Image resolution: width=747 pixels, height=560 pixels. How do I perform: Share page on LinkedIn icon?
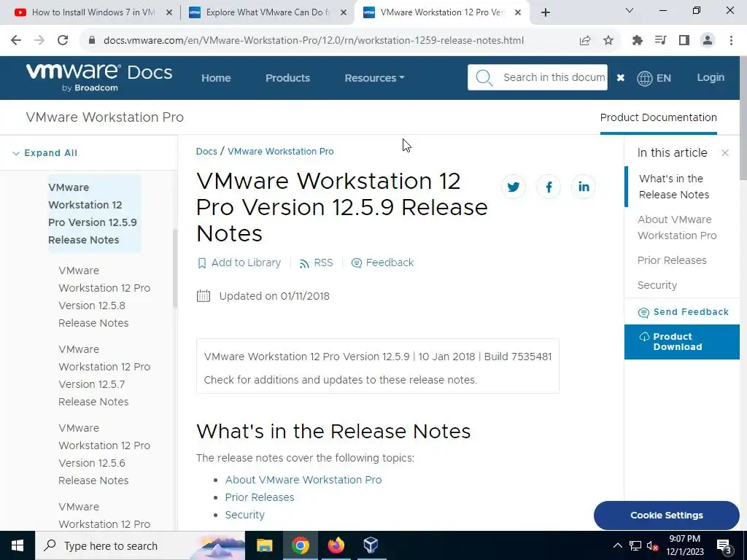(584, 187)
